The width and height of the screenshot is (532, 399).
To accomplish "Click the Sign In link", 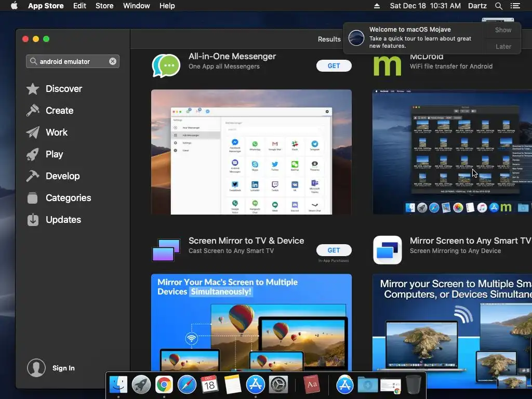I will 63,368.
